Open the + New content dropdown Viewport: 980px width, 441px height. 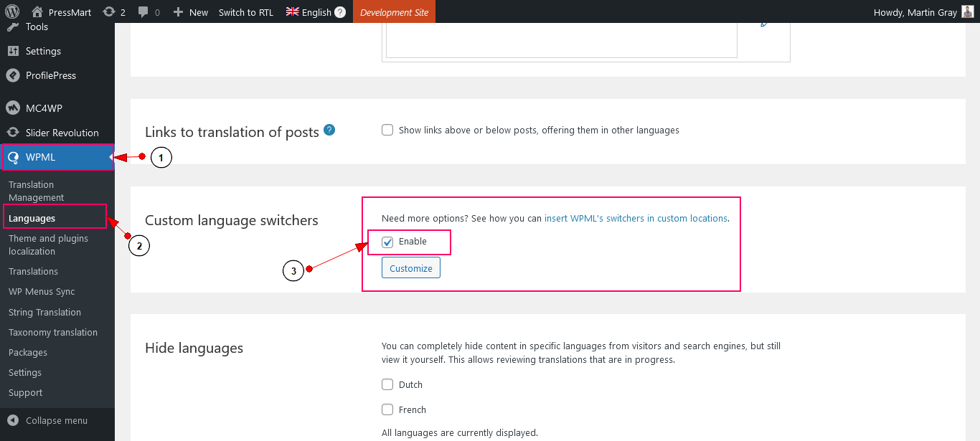tap(191, 11)
